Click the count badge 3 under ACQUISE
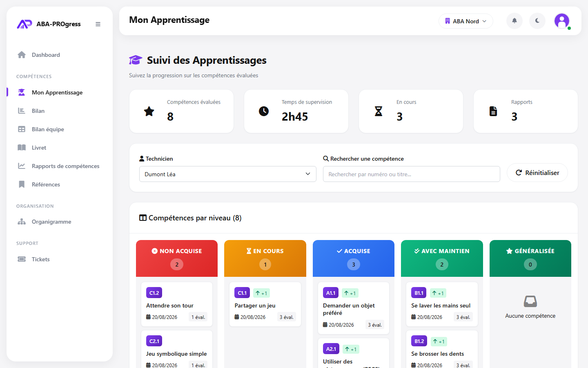Image resolution: width=588 pixels, height=368 pixels. [354, 265]
